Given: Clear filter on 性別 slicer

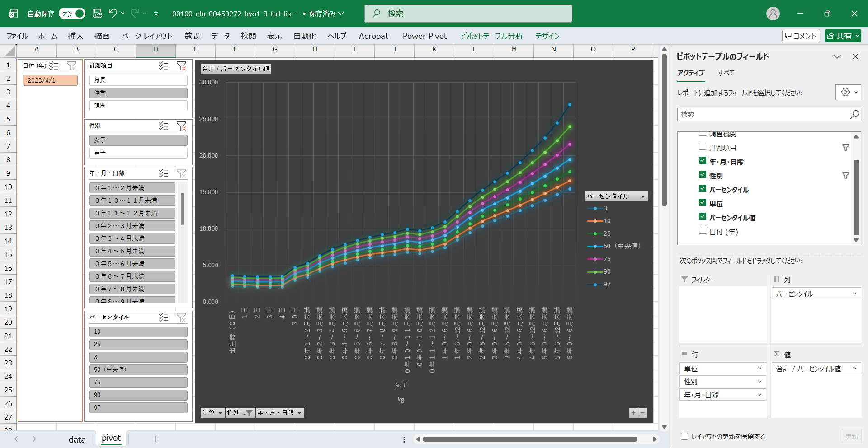Looking at the screenshot, I should click(181, 126).
